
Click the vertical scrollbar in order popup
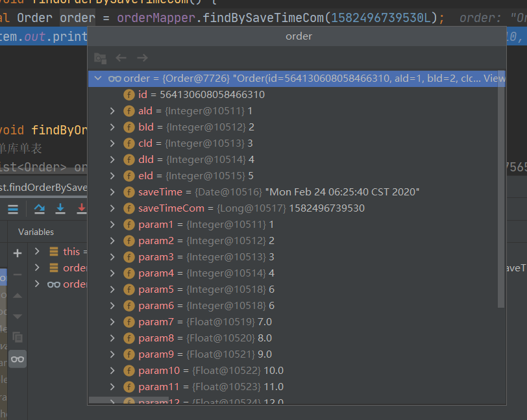click(501, 189)
